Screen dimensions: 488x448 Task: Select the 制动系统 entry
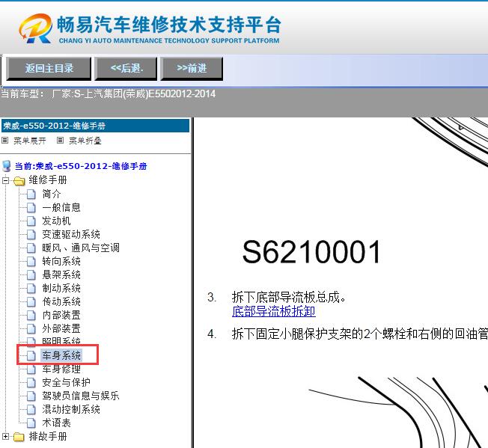(x=61, y=288)
